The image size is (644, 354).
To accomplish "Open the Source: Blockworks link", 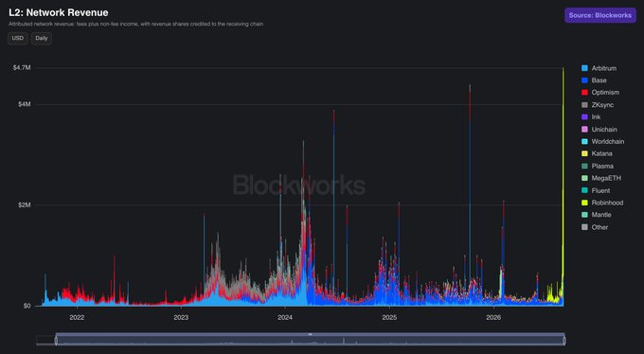I will tap(600, 15).
